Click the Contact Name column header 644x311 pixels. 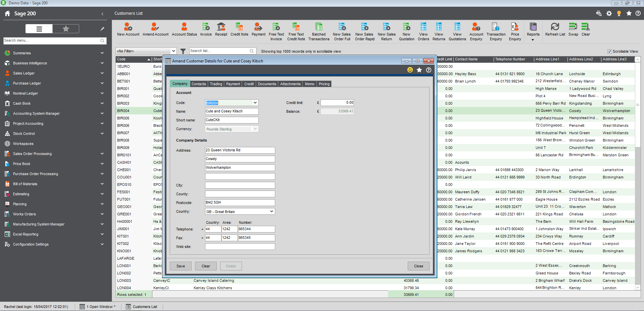[x=474, y=59]
